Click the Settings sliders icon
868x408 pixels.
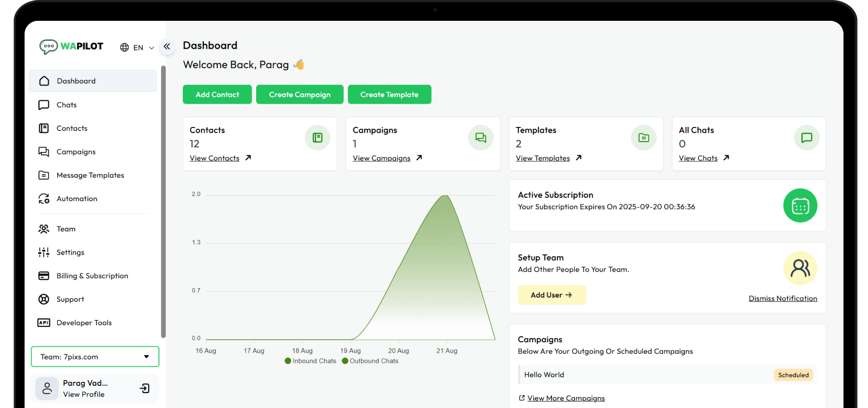[44, 252]
